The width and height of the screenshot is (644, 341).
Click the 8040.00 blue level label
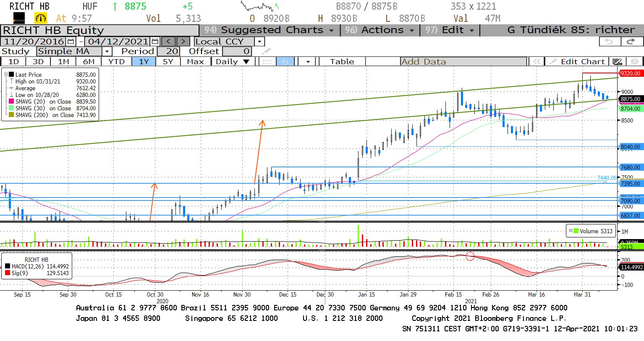(631, 147)
